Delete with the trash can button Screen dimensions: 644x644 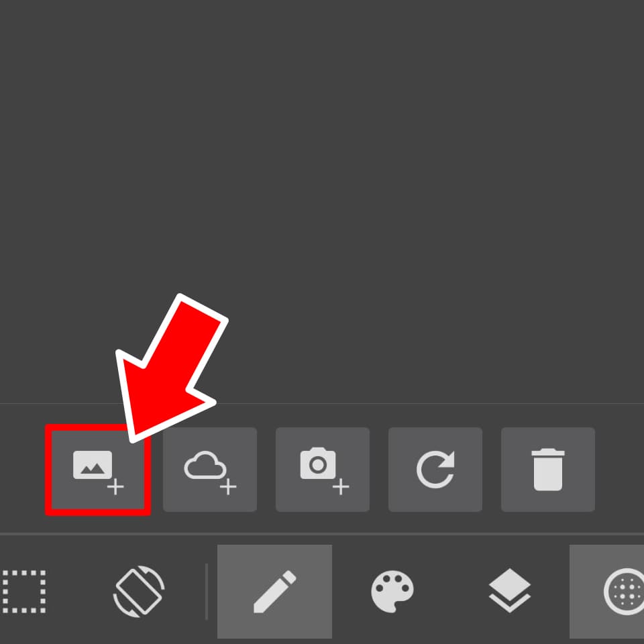click(548, 470)
